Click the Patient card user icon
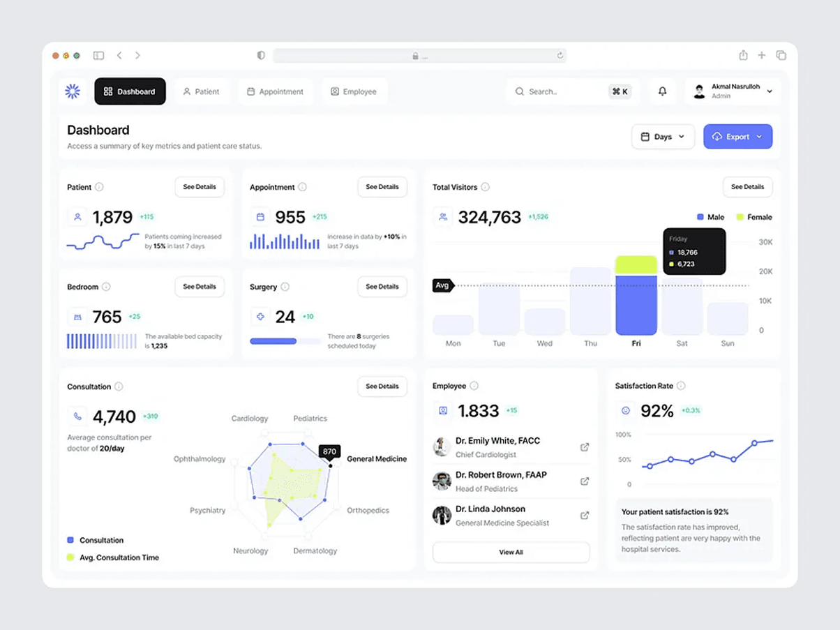 pos(77,217)
